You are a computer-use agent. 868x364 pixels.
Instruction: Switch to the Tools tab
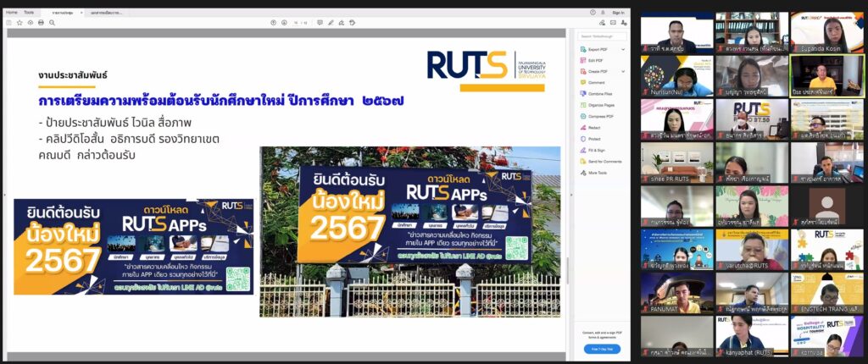[x=29, y=12]
